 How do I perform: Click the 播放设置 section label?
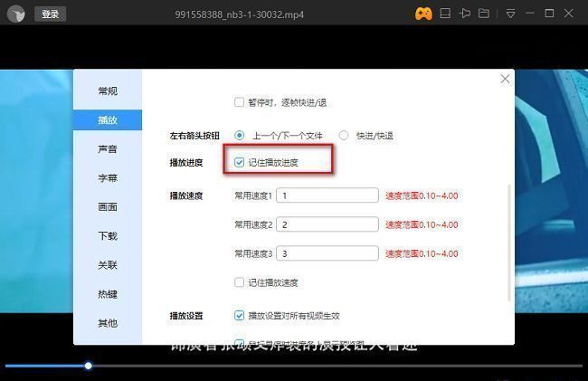pos(186,316)
